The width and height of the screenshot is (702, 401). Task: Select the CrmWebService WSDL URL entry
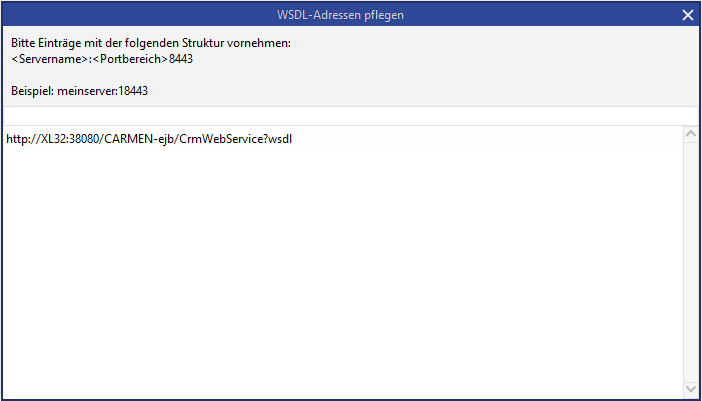(x=148, y=139)
